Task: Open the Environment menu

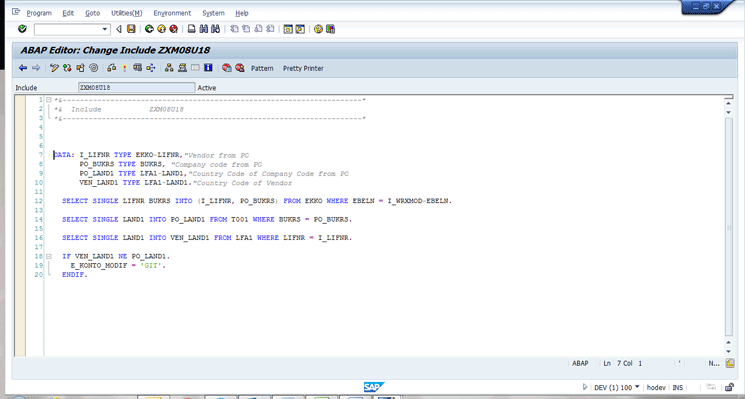Action: point(172,13)
